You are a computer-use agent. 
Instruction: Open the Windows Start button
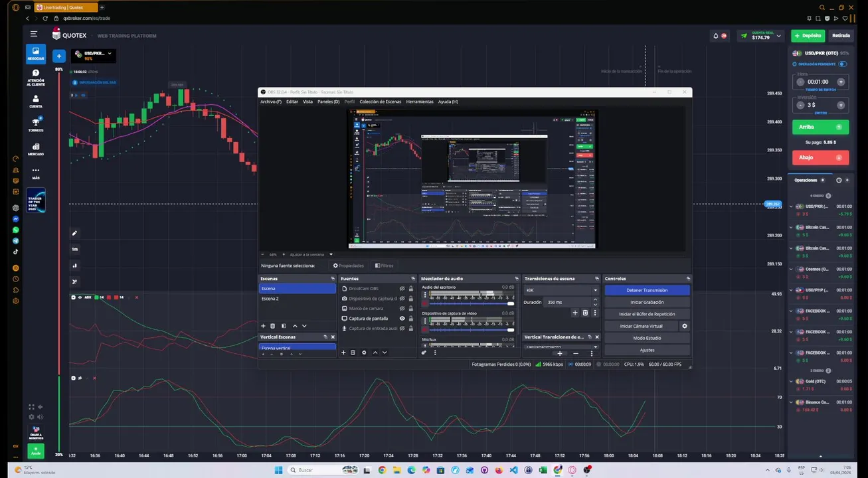279,470
